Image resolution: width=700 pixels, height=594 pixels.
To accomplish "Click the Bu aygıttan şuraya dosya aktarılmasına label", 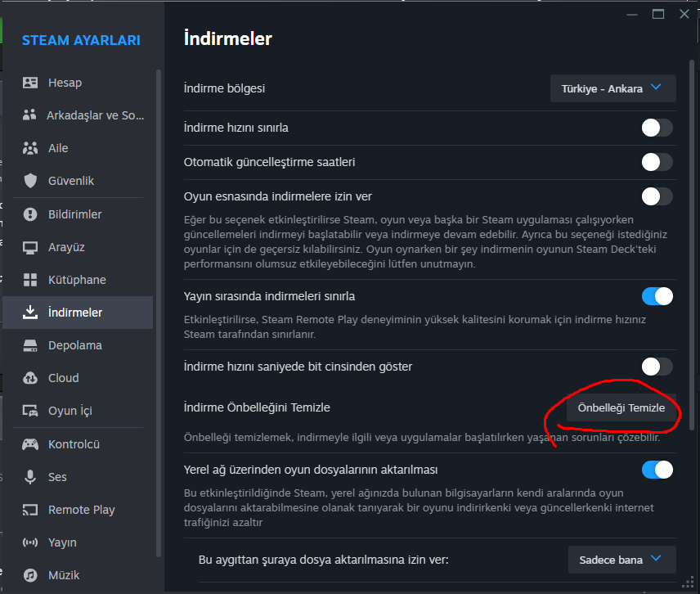I will click(x=323, y=560).
